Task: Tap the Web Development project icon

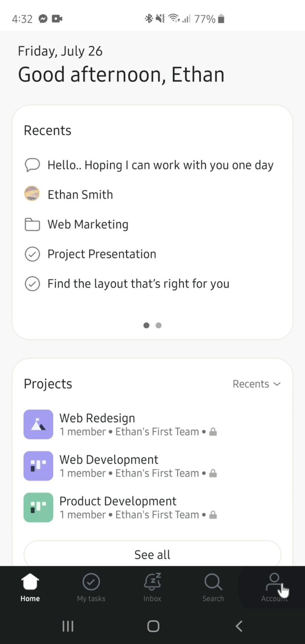Action: point(38,466)
